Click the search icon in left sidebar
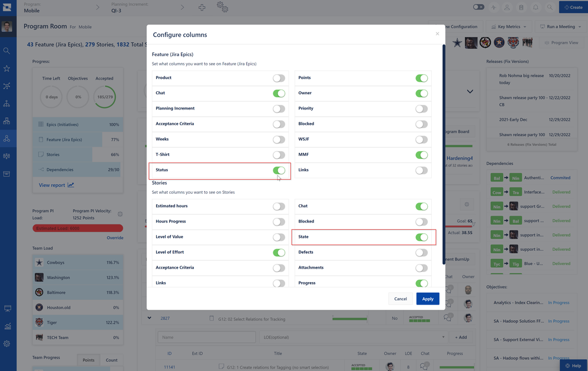This screenshot has height=371, width=588. [6, 51]
